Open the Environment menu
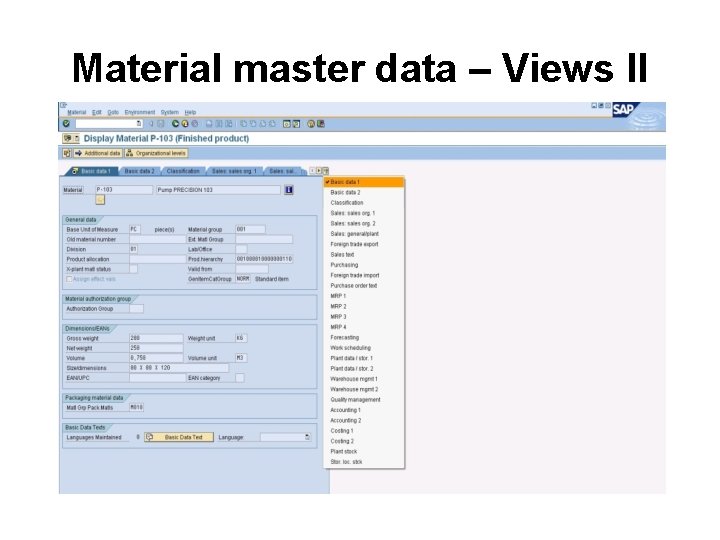Viewport: 720px width, 540px height. [x=140, y=112]
